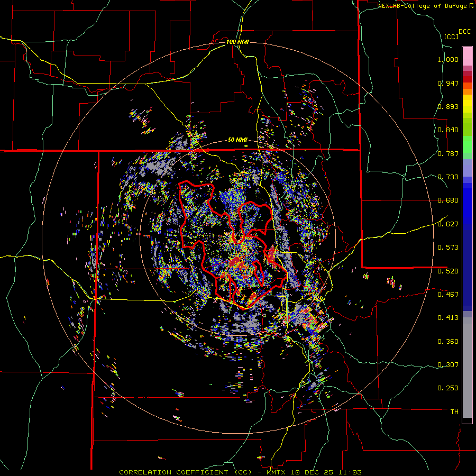476x476 pixels.
Task: Click the KMTX radar site identifier
Action: click(x=277, y=472)
